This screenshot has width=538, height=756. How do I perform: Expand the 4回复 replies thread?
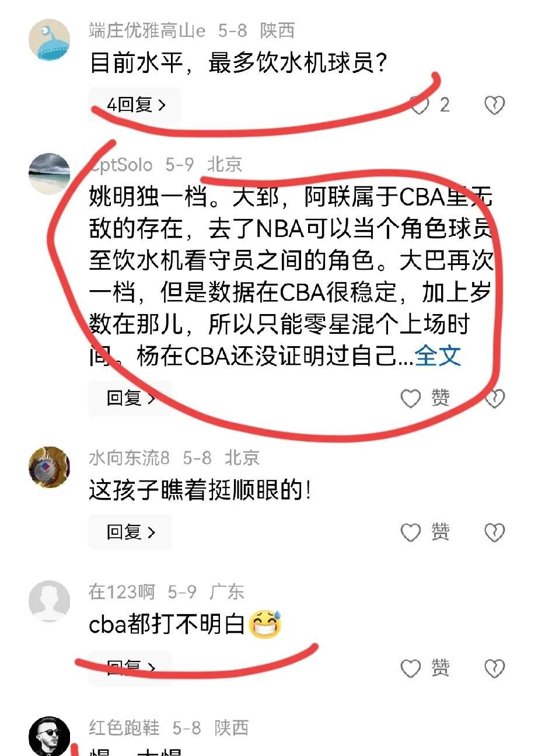[135, 105]
